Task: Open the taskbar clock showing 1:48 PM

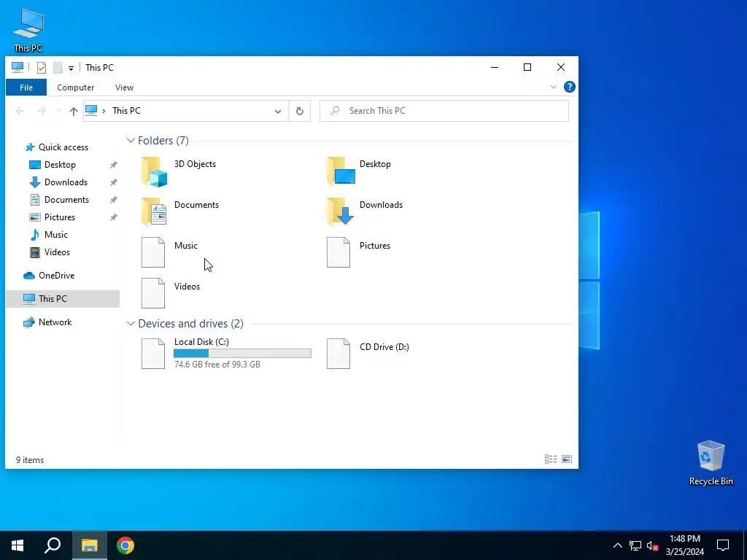Action: point(685,545)
